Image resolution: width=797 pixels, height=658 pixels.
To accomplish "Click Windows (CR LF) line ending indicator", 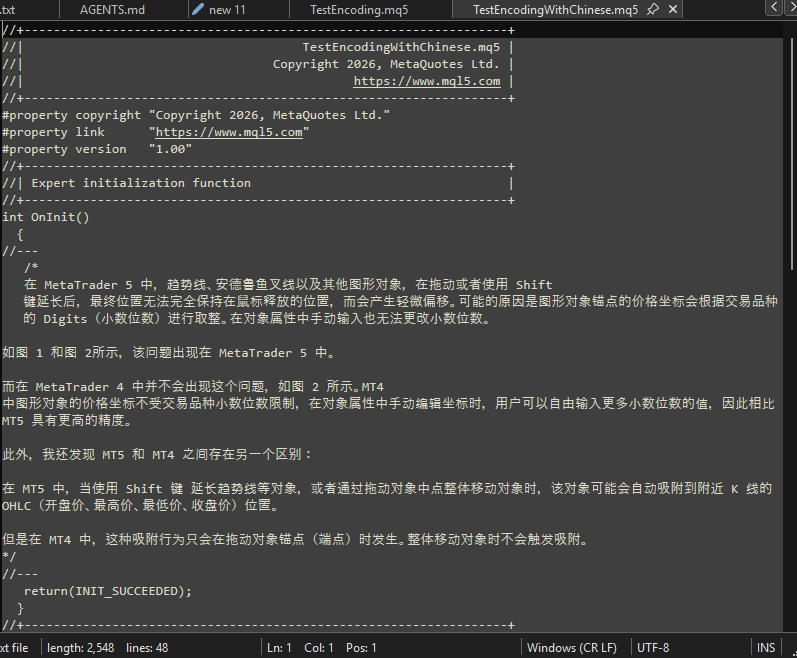I will 572,648.
